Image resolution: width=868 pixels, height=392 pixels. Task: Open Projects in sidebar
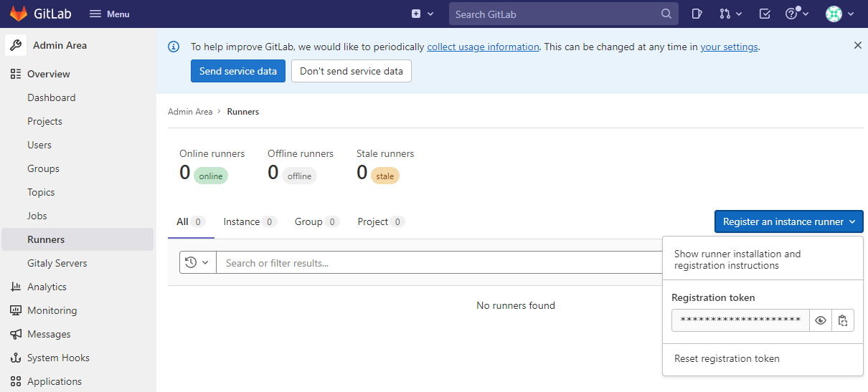pyautogui.click(x=44, y=121)
